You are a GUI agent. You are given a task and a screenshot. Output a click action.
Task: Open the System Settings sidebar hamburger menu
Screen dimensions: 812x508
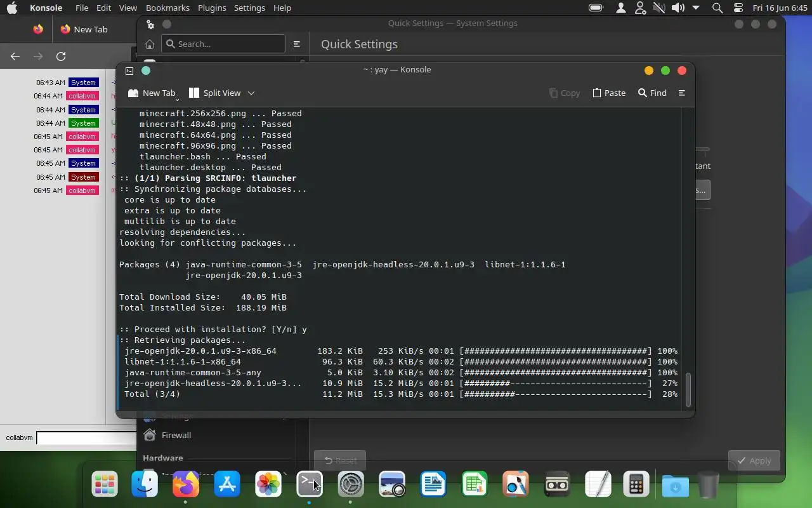pyautogui.click(x=296, y=44)
